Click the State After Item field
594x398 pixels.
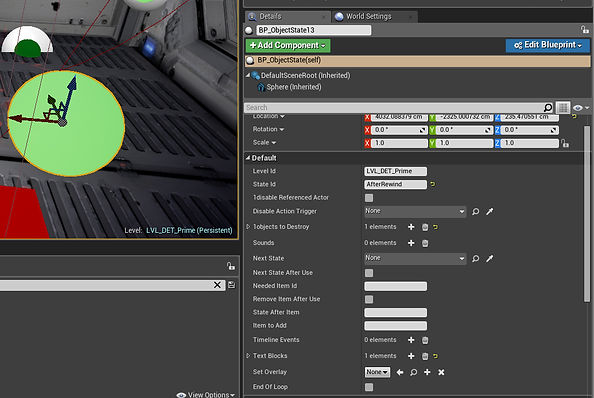click(x=395, y=312)
